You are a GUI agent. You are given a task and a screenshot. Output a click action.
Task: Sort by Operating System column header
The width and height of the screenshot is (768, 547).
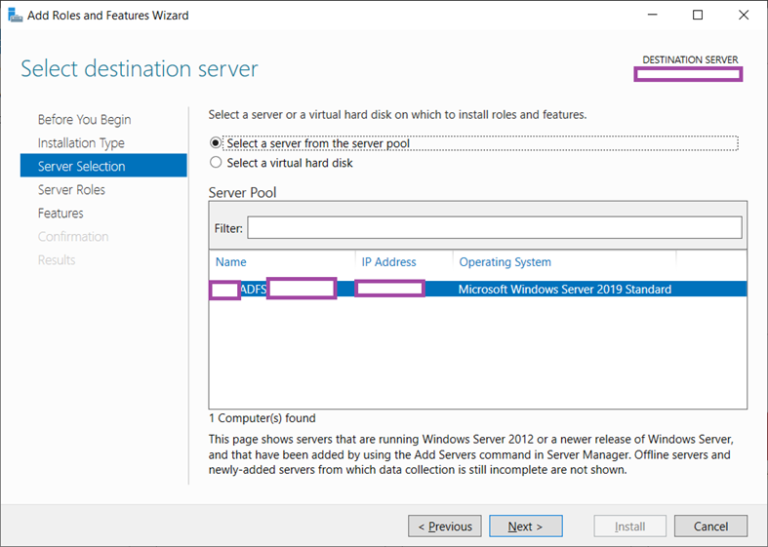(505, 262)
